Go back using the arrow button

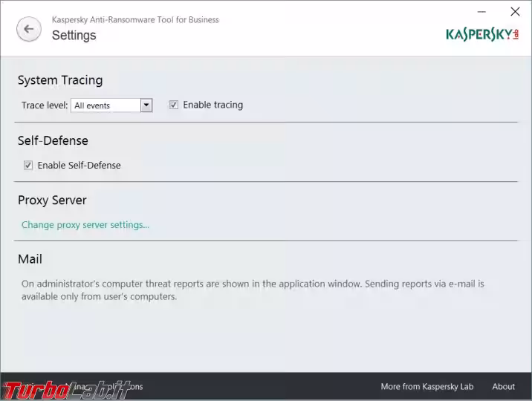point(29,29)
